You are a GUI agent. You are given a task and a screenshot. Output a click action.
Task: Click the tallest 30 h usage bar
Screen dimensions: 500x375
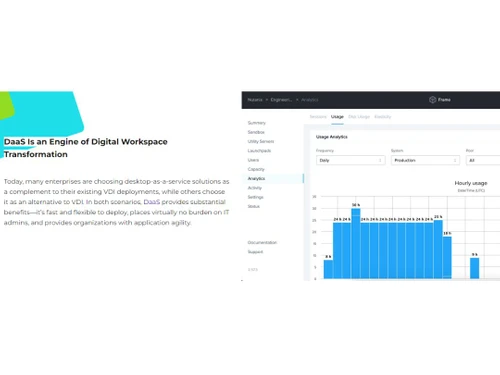click(x=356, y=243)
